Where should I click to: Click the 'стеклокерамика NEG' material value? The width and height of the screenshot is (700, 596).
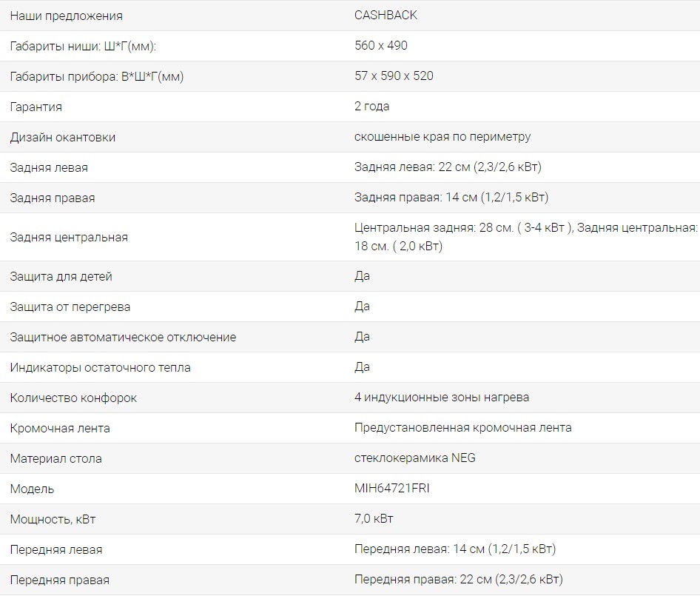tap(414, 458)
